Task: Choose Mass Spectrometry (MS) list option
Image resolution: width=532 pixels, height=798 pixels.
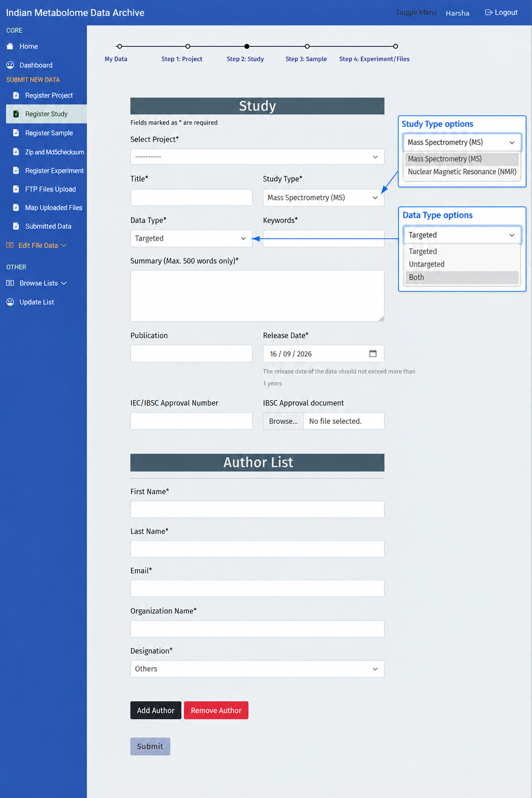Action: 462,159
